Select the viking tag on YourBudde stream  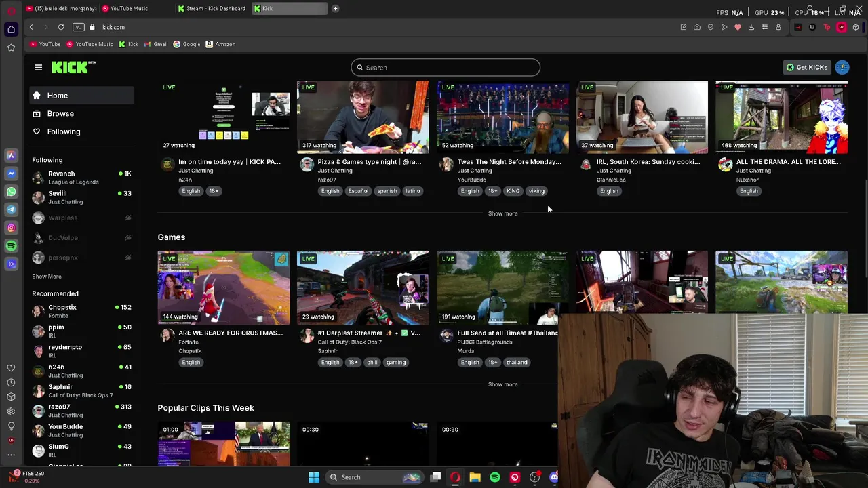tap(536, 191)
